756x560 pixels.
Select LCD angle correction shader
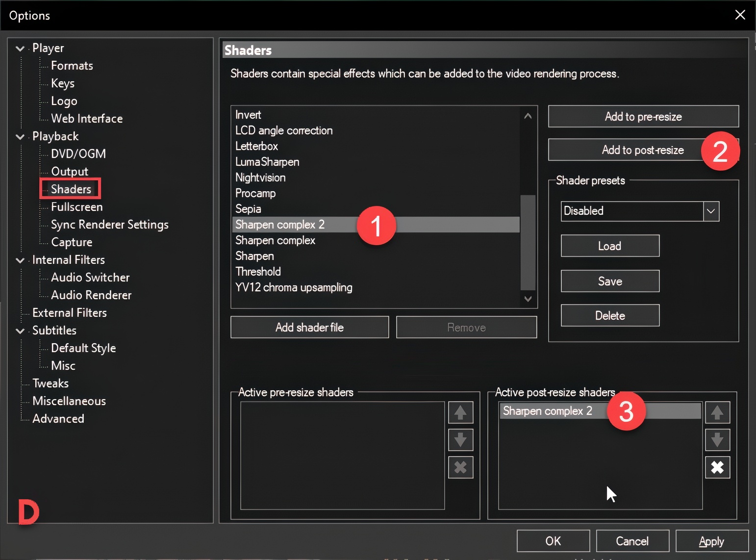(376, 130)
